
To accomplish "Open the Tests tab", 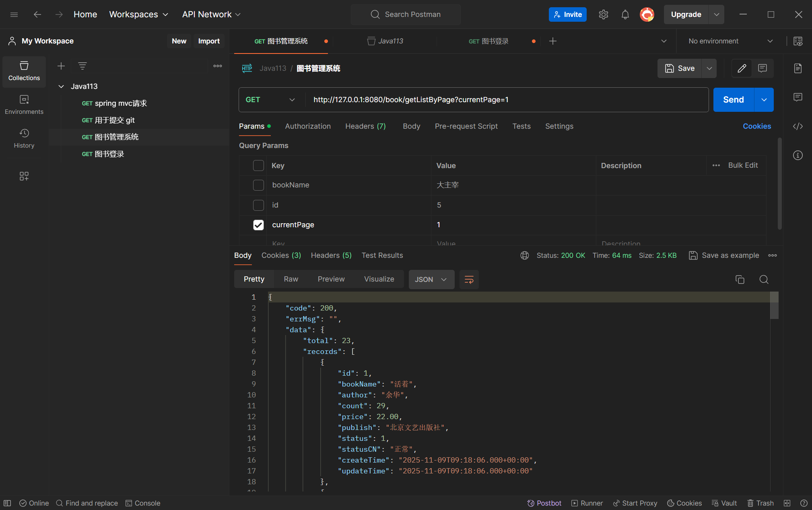I will (x=521, y=126).
